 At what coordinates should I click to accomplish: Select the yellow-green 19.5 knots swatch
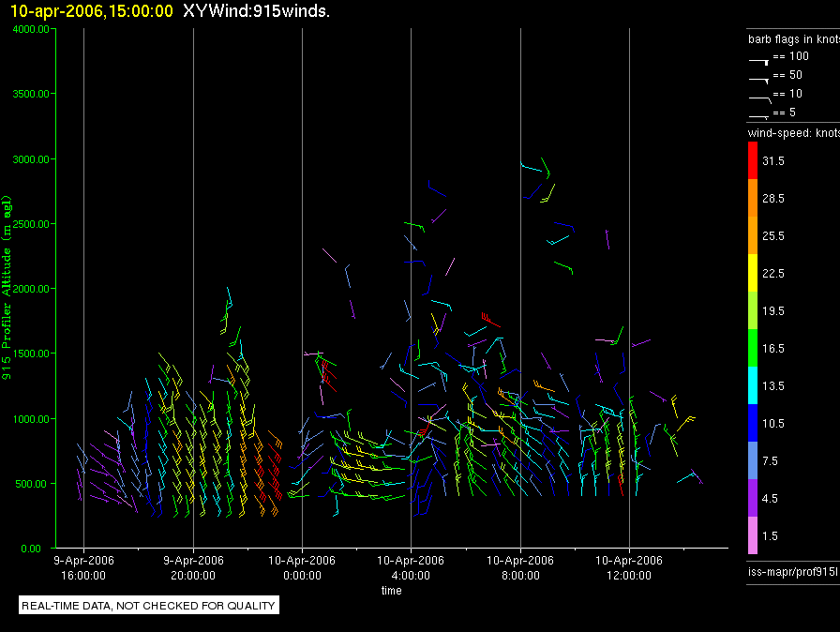pyautogui.click(x=753, y=310)
